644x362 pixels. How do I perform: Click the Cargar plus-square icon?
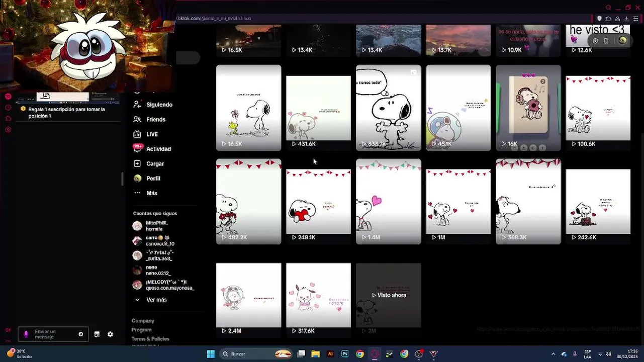point(137,163)
